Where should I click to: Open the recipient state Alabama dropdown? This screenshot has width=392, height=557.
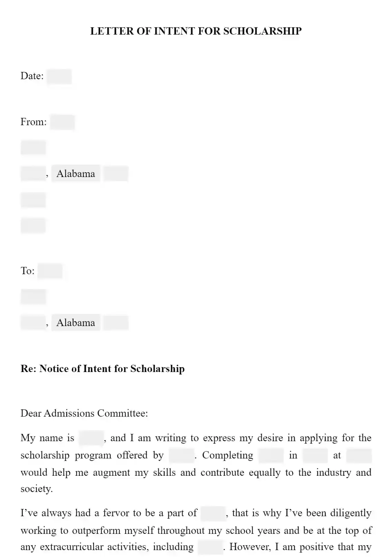click(76, 323)
